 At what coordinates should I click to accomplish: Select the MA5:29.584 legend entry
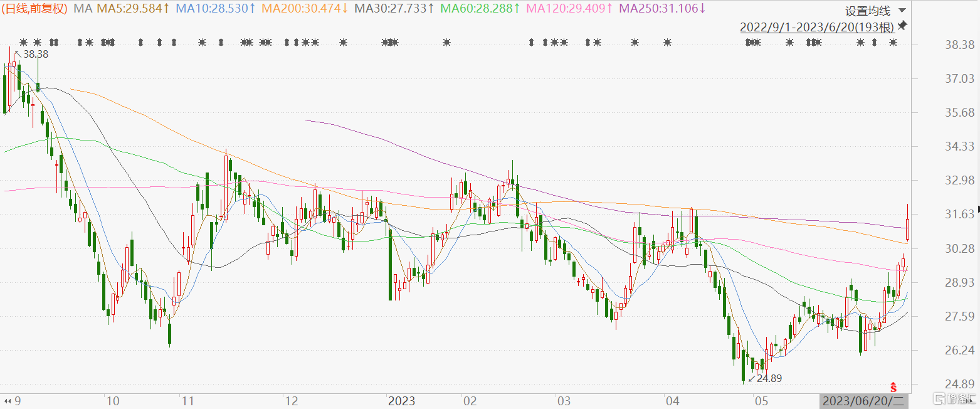(132, 9)
